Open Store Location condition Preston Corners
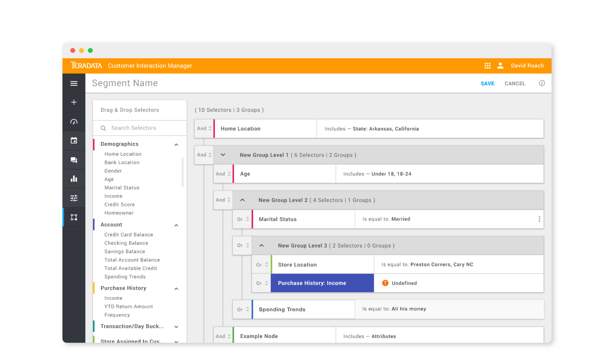614x364 pixels. [459, 264]
